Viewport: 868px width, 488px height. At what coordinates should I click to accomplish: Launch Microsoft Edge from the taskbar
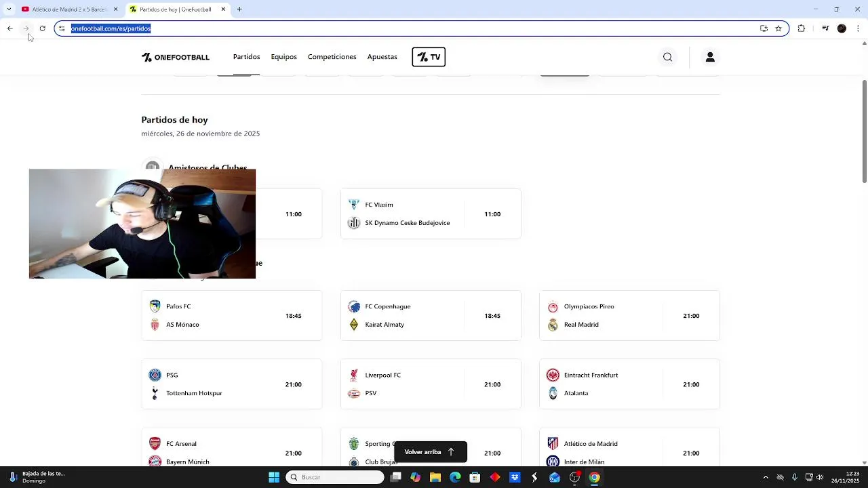coord(455,477)
